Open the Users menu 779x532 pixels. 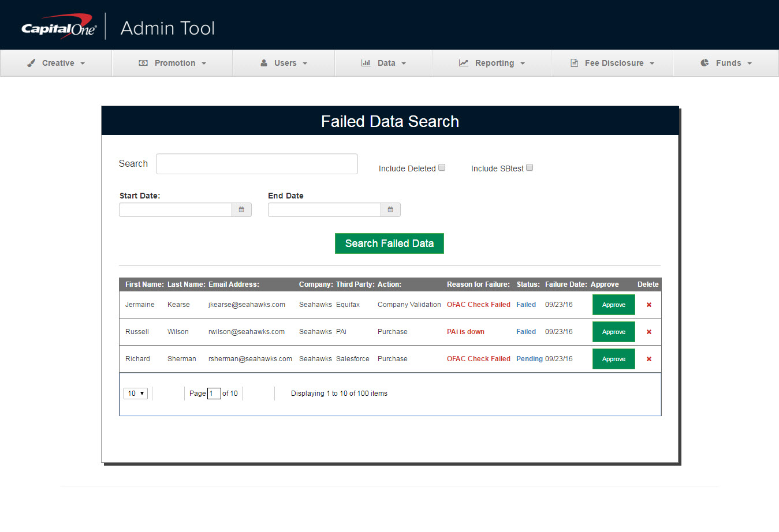pyautogui.click(x=284, y=63)
